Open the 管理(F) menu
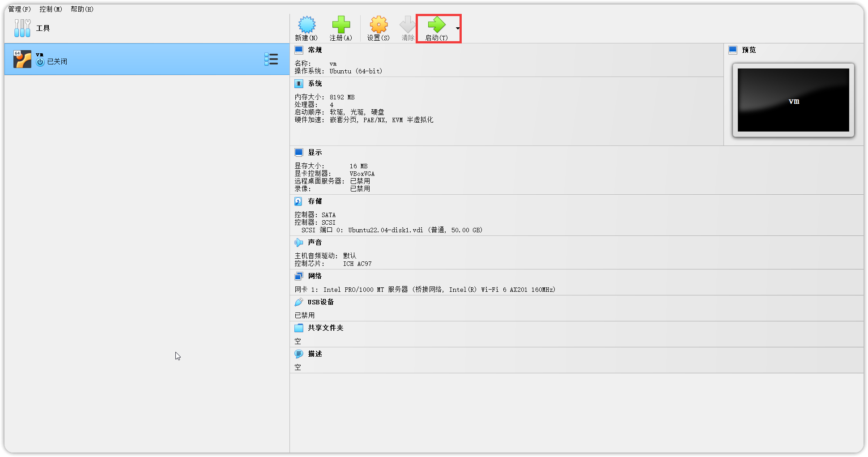Screen dimensions: 868x457 coord(20,9)
